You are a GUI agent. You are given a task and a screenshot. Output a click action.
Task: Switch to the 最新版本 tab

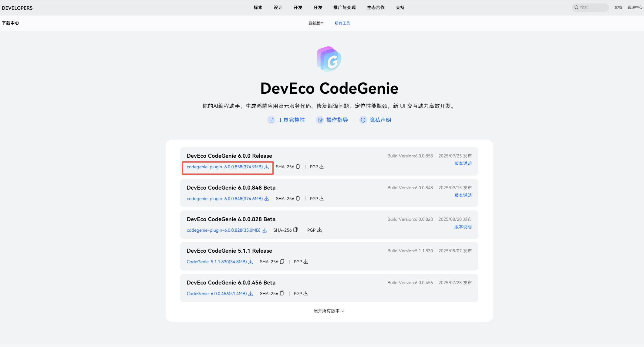pyautogui.click(x=316, y=23)
